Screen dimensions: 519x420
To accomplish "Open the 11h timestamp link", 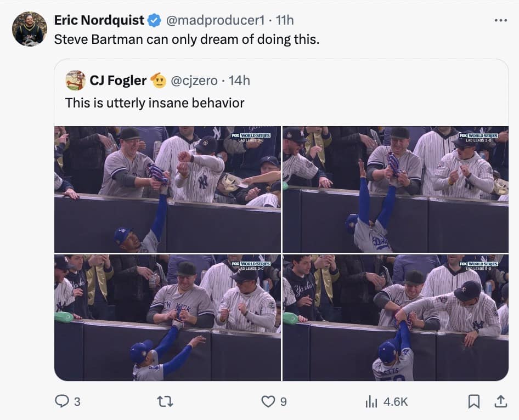I will coord(285,20).
